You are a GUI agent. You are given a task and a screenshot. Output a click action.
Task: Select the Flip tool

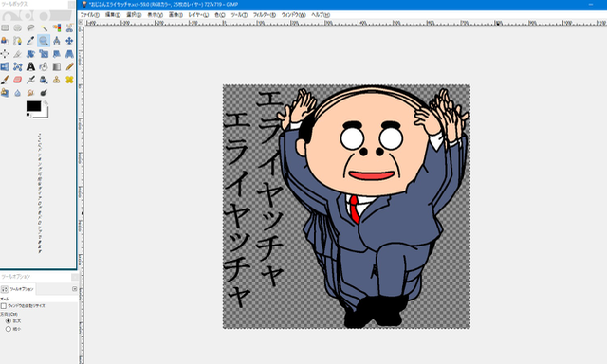pyautogui.click(x=5, y=66)
